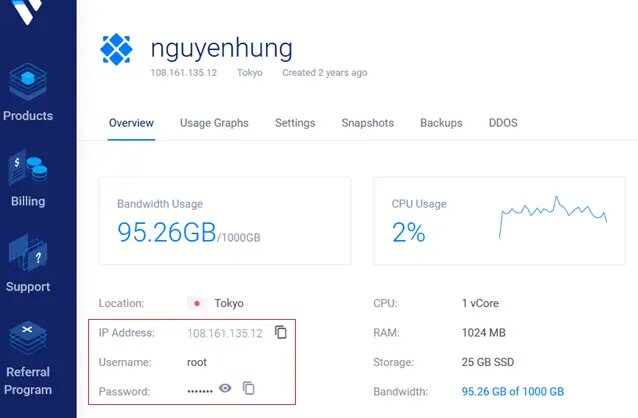This screenshot has width=638, height=418.
Task: Open the Snapshots tab
Action: (368, 123)
